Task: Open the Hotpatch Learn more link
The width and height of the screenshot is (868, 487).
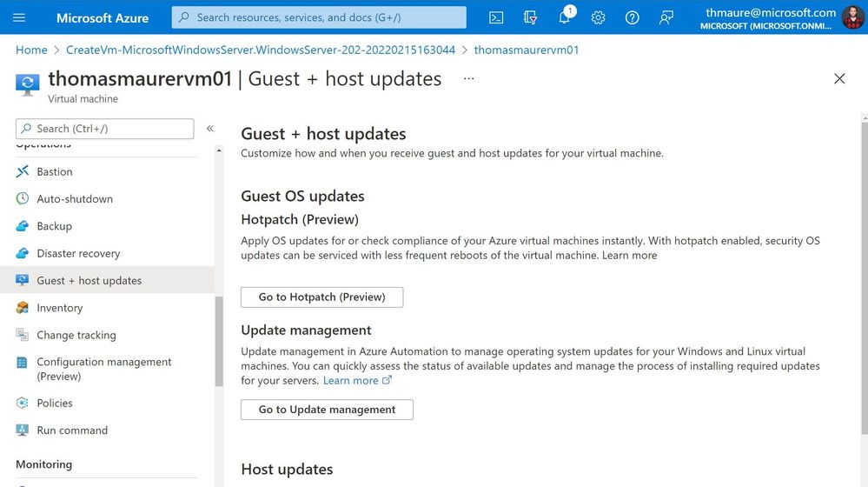Action: [629, 256]
